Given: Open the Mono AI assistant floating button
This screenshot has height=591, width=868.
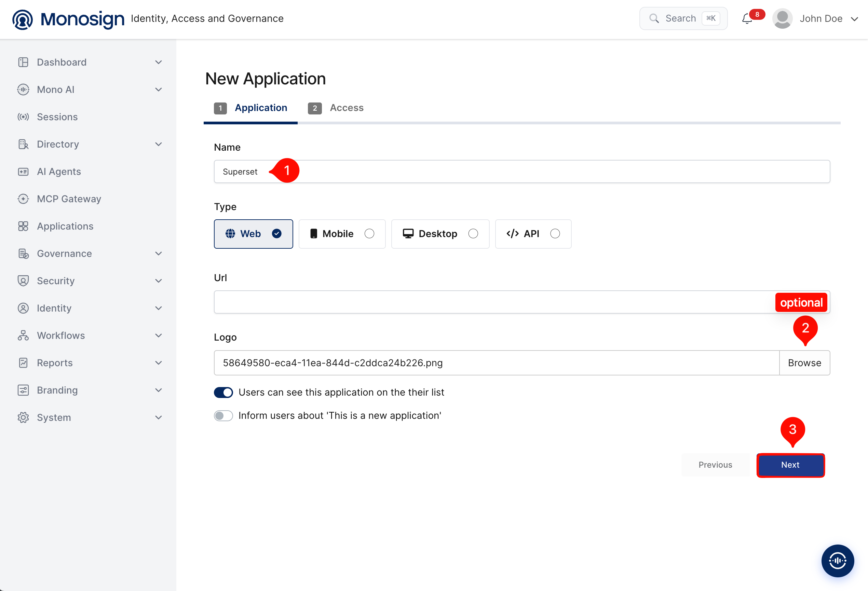Looking at the screenshot, I should pos(837,560).
